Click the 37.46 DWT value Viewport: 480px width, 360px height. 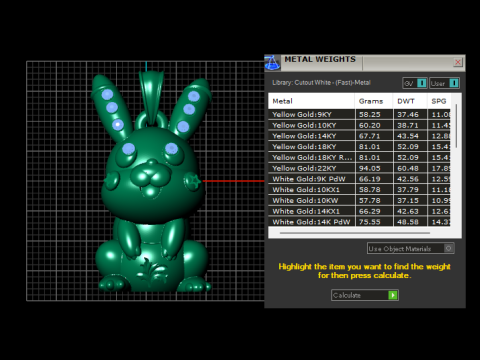408,114
